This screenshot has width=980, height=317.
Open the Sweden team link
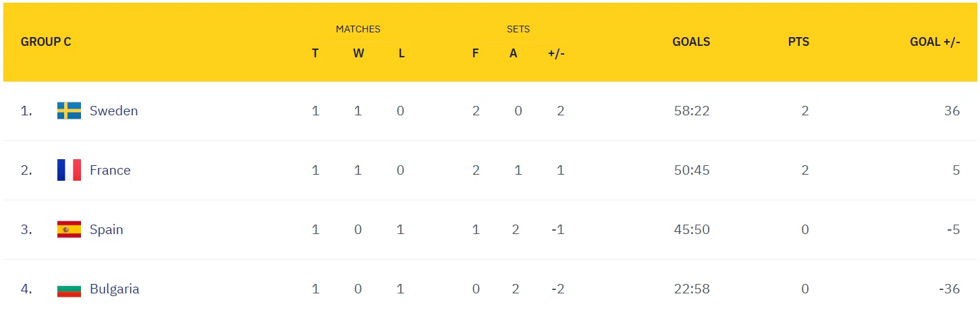click(x=113, y=111)
